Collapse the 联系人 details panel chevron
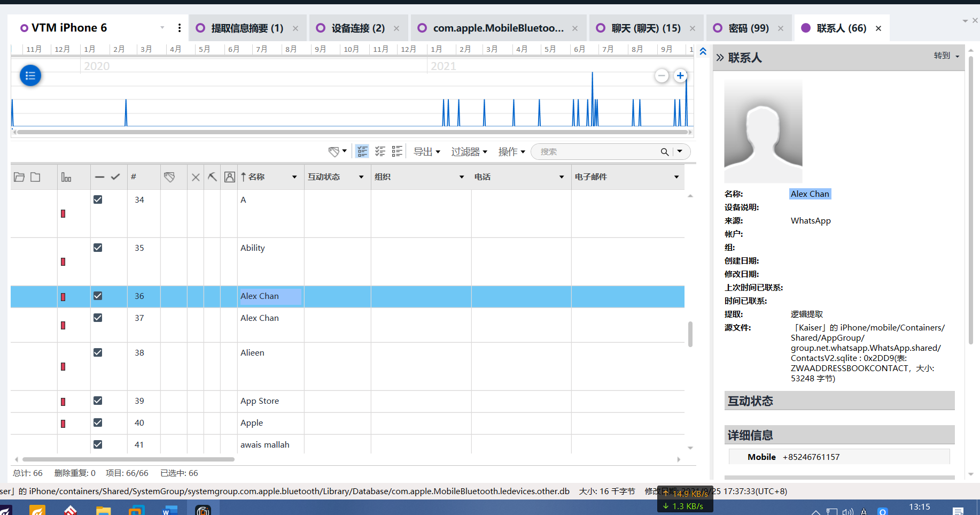Screen dimensions: 980x515 [x=720, y=58]
